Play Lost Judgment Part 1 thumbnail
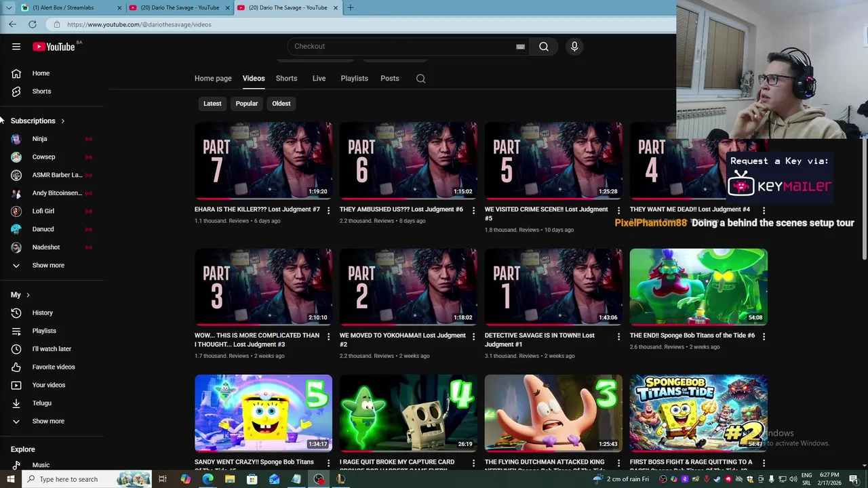 (553, 287)
